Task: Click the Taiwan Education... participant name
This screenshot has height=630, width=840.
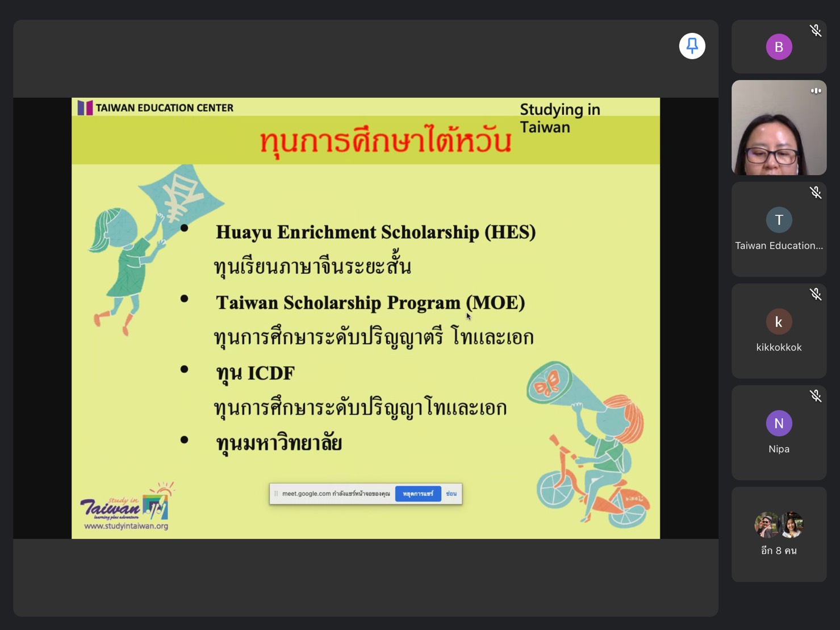Action: point(779,245)
